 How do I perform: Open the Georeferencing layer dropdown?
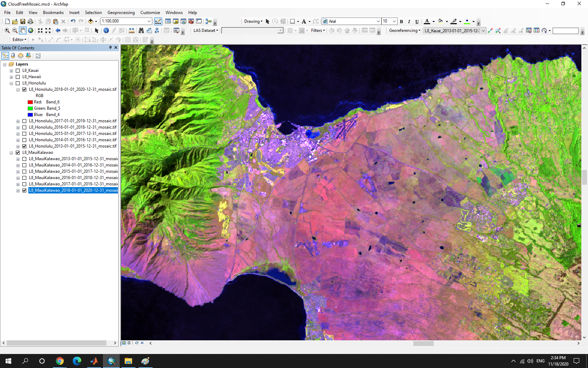pyautogui.click(x=483, y=31)
